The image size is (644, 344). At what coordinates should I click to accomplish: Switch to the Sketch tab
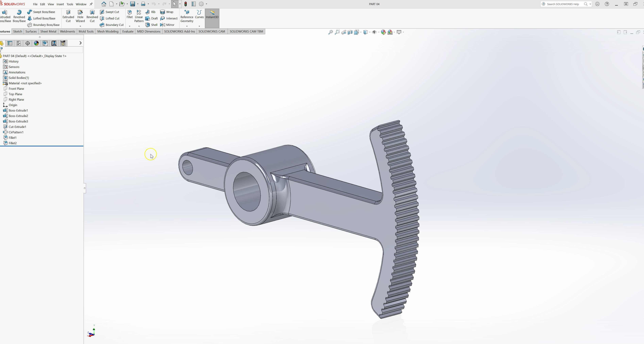point(18,31)
